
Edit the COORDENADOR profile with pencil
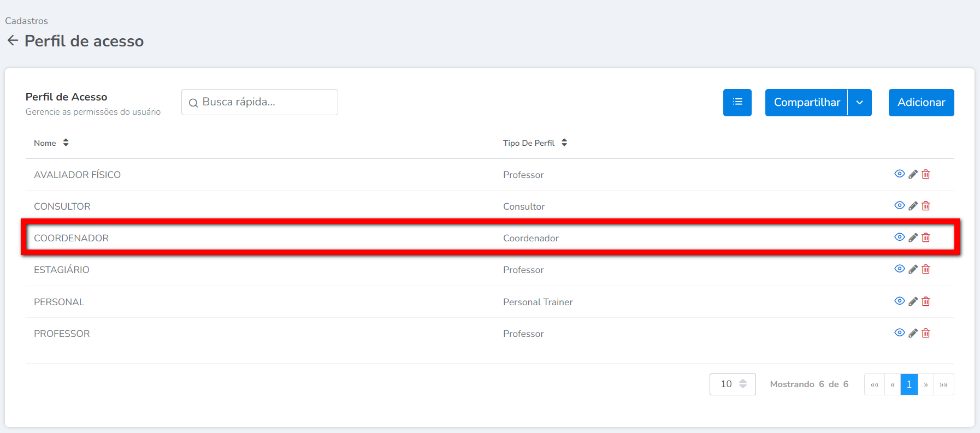point(913,238)
